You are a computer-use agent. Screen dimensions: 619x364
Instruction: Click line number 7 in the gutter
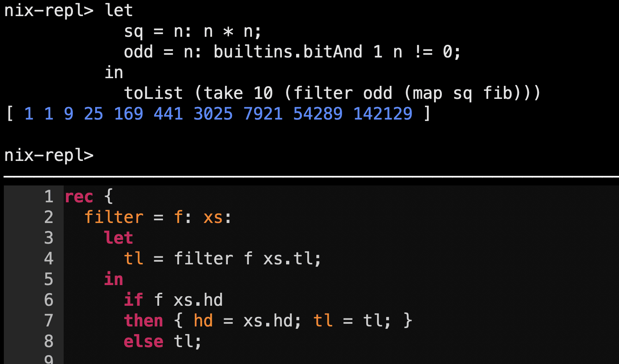click(49, 321)
